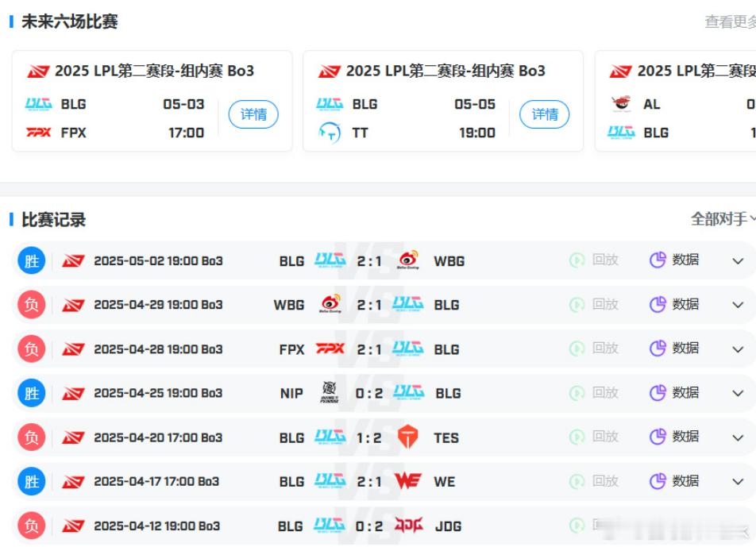Open 数据 stats link for 2025-04-29 match
Image resolution: width=756 pixels, height=547 pixels.
685,304
